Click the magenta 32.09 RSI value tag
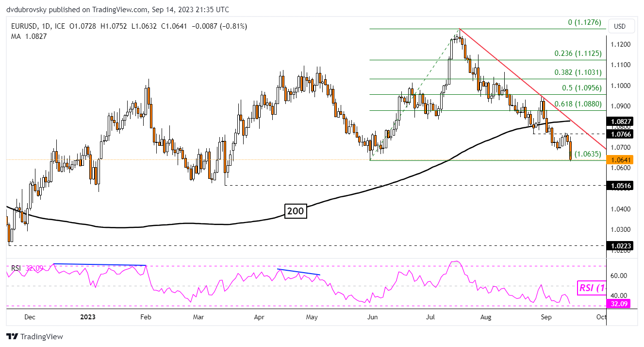Viewport: 644px width, 347px height. click(619, 304)
